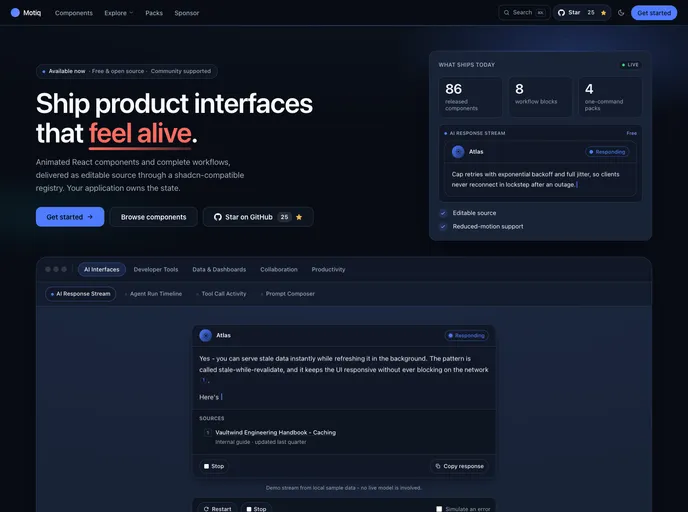Click the SOURCES section label
The width and height of the screenshot is (688, 512).
(211, 418)
